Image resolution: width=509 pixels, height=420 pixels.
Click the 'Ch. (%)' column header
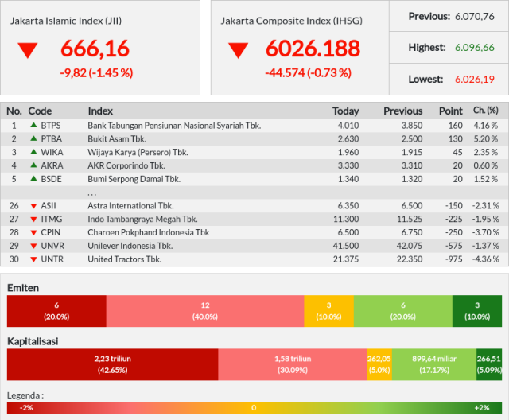tap(486, 111)
